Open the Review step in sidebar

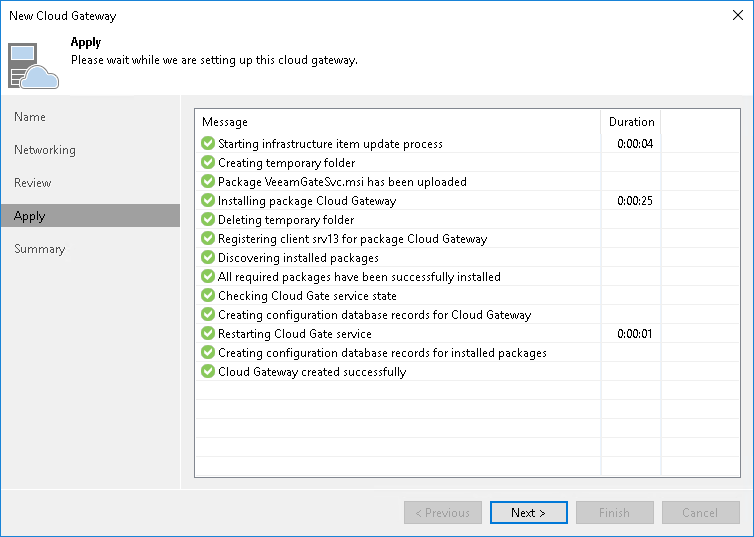[x=33, y=183]
